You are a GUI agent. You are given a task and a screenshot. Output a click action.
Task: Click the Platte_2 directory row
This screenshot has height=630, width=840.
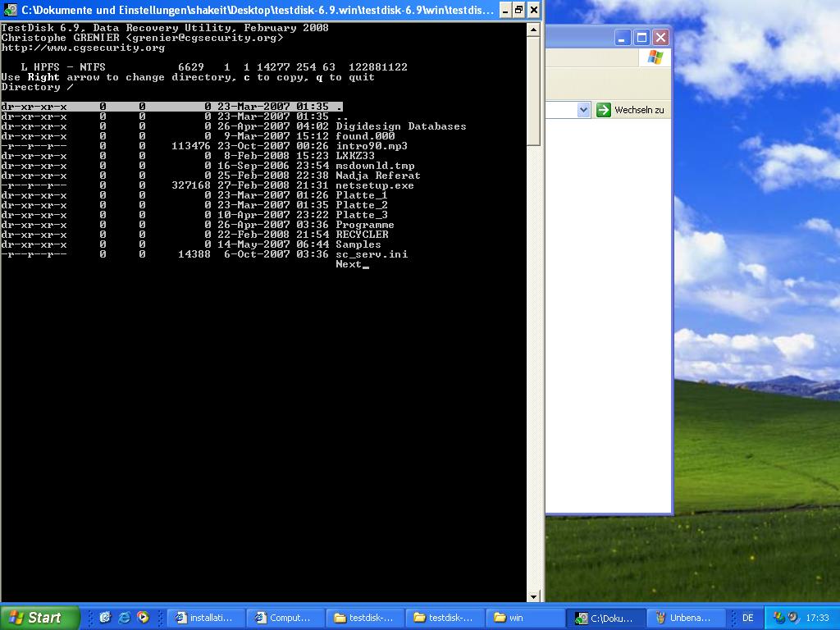(x=194, y=205)
